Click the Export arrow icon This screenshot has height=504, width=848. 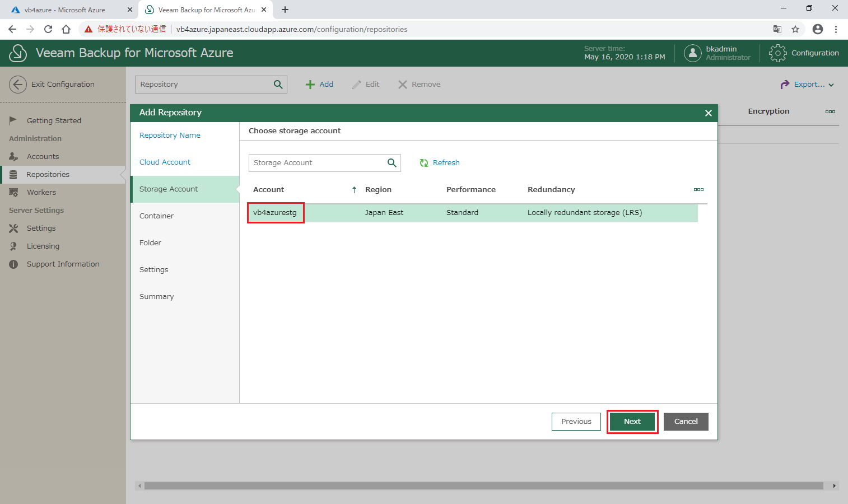point(785,85)
